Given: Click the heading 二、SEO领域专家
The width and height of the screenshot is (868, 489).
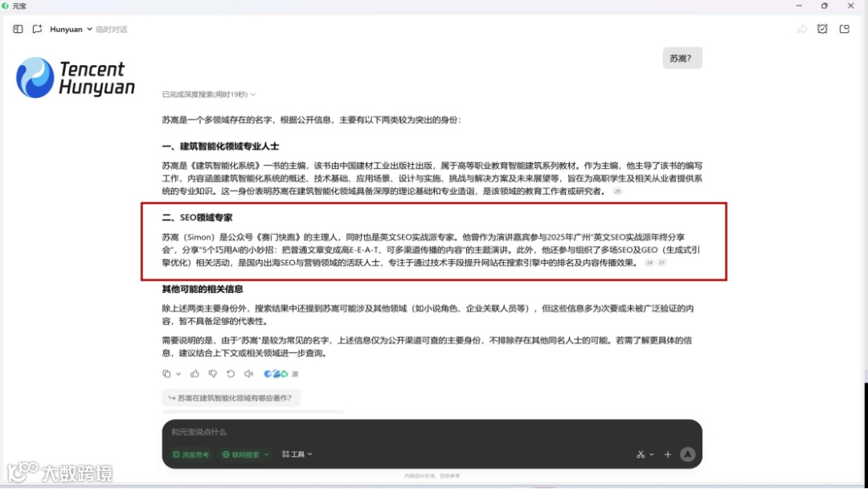Looking at the screenshot, I should 197,218.
